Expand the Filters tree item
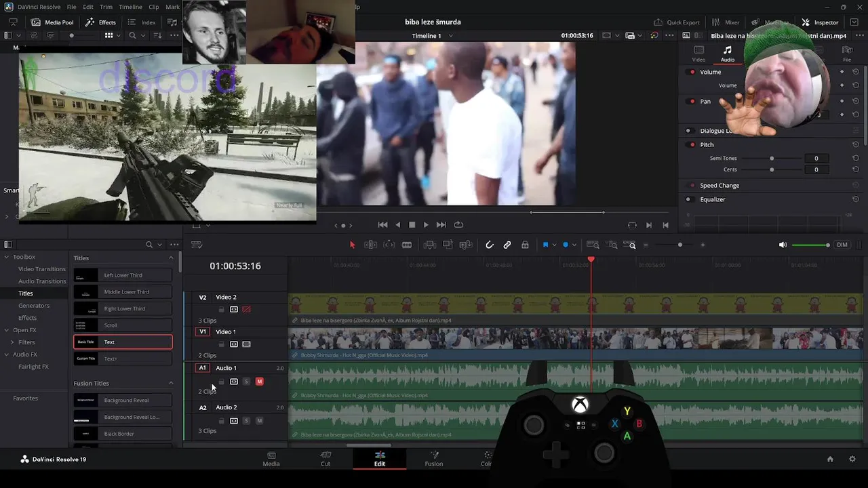Viewport: 868px width, 488px height. pos(12,342)
